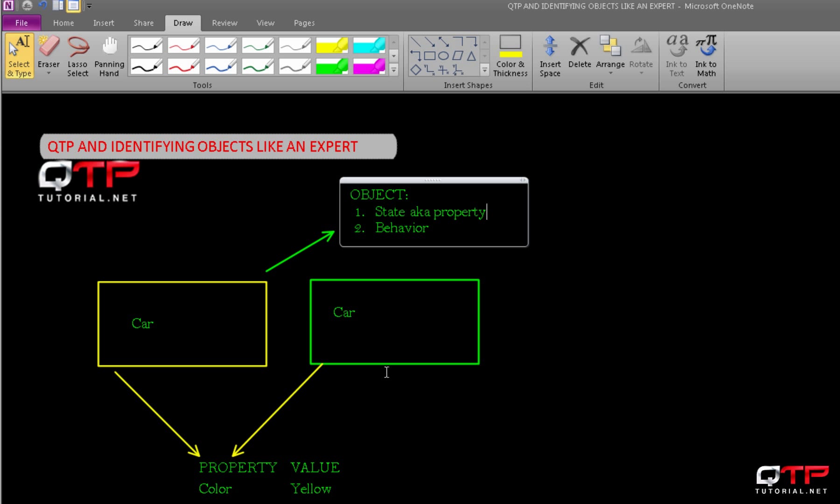840x504 pixels.
Task: Open the File menu
Action: 21,22
